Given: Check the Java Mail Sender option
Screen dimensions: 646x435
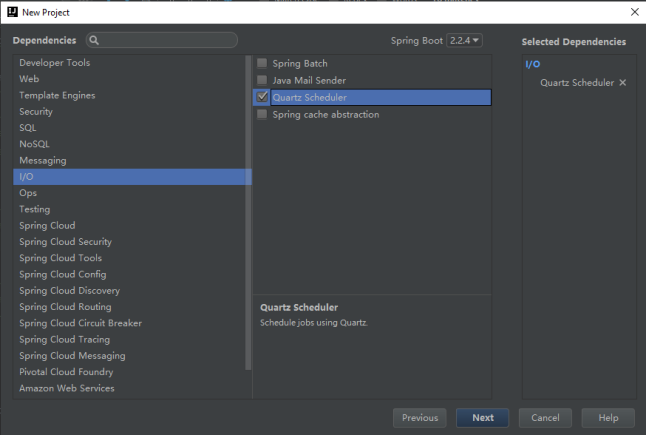Looking at the screenshot, I should coord(262,80).
